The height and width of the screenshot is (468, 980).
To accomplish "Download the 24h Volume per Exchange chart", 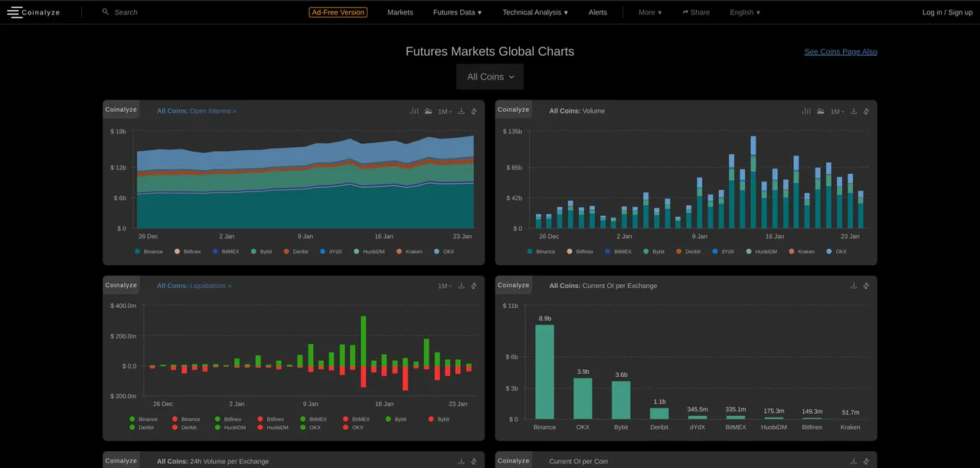I will tap(461, 461).
